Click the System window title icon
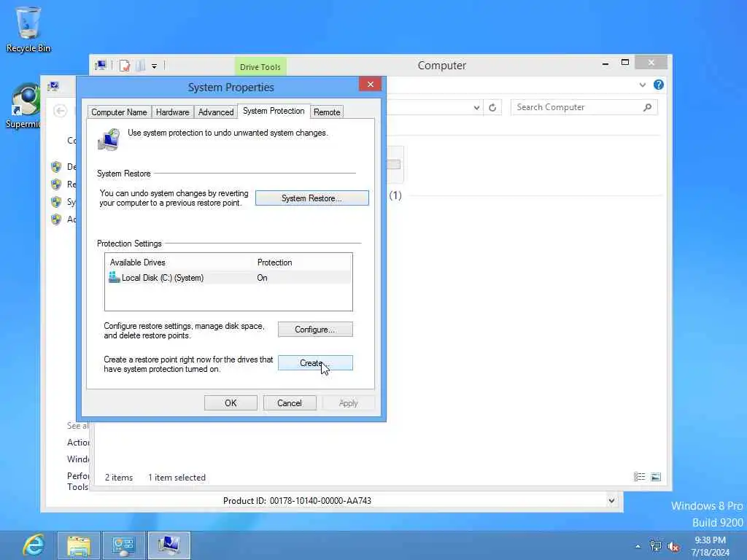The width and height of the screenshot is (747, 560). tap(53, 86)
